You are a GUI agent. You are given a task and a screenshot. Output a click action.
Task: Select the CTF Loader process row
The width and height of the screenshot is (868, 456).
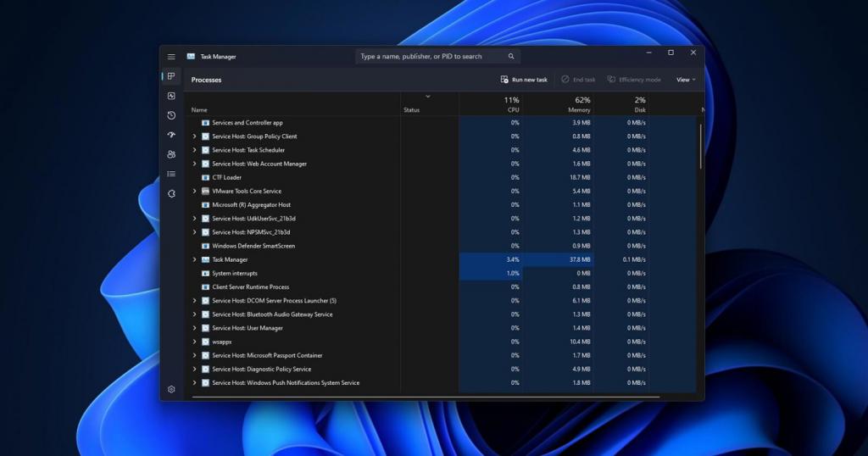[226, 178]
